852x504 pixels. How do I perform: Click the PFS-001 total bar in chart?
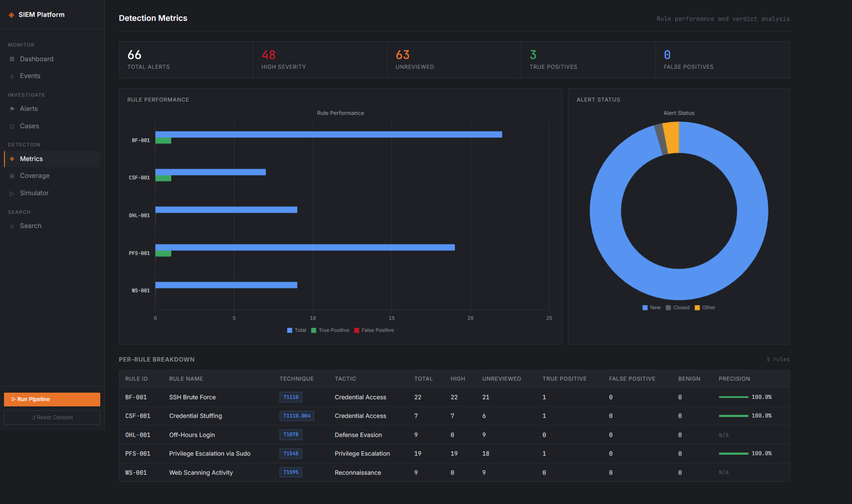[305, 248]
